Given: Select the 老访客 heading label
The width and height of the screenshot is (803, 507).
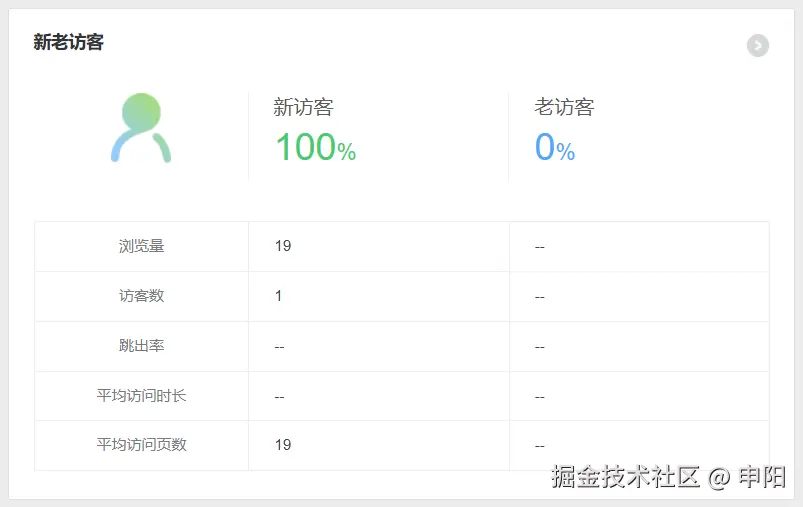Looking at the screenshot, I should [564, 107].
